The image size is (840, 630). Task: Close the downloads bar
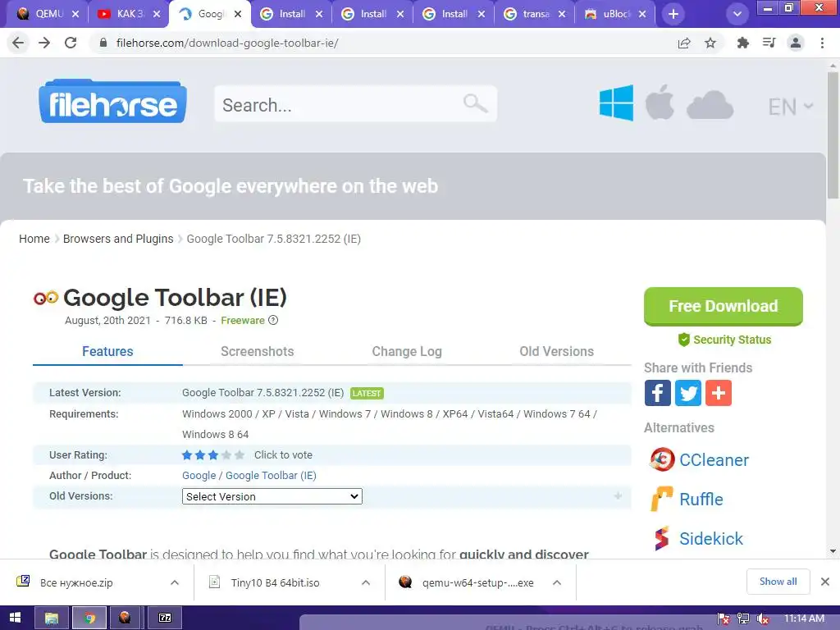825,582
